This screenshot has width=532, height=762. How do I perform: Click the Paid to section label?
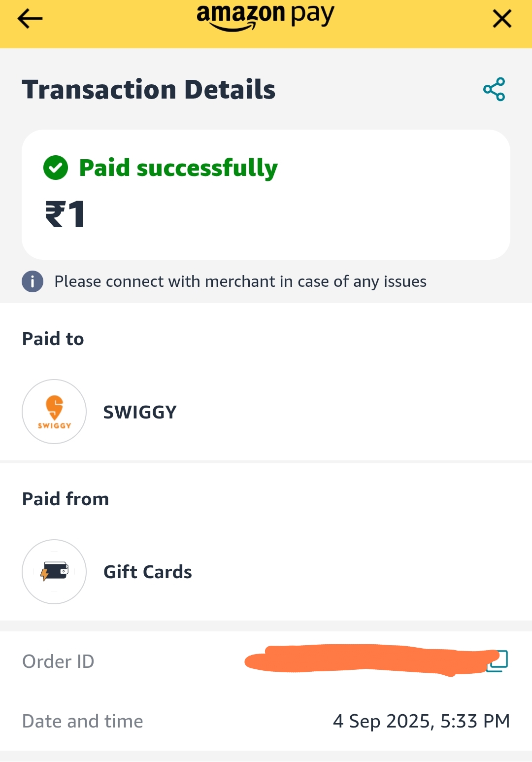(53, 339)
